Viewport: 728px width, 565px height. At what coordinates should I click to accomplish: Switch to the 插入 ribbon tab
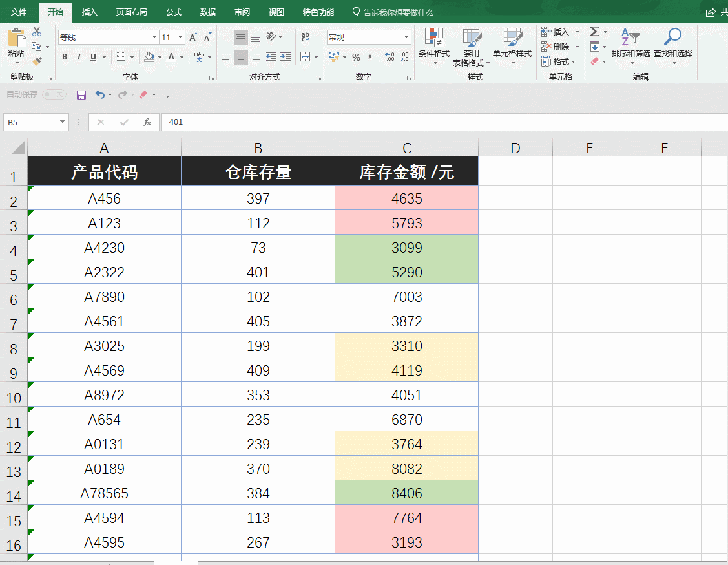90,12
